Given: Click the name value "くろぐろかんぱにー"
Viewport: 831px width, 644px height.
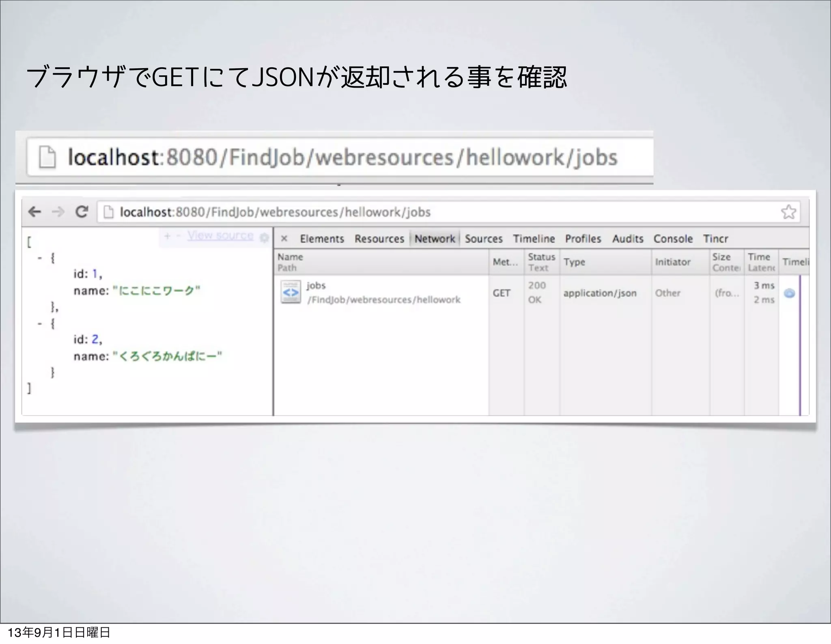Looking at the screenshot, I should click(167, 356).
